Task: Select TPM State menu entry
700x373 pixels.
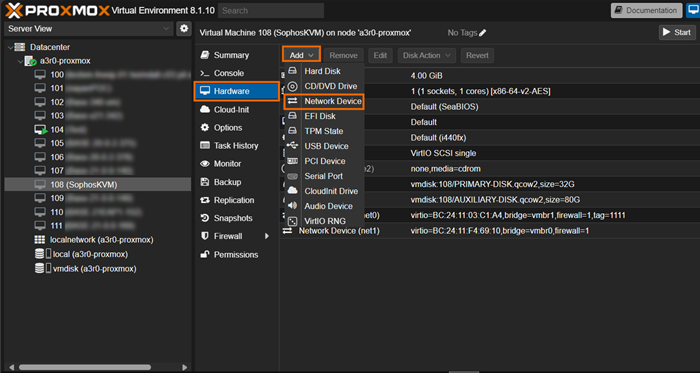Action: click(x=324, y=131)
